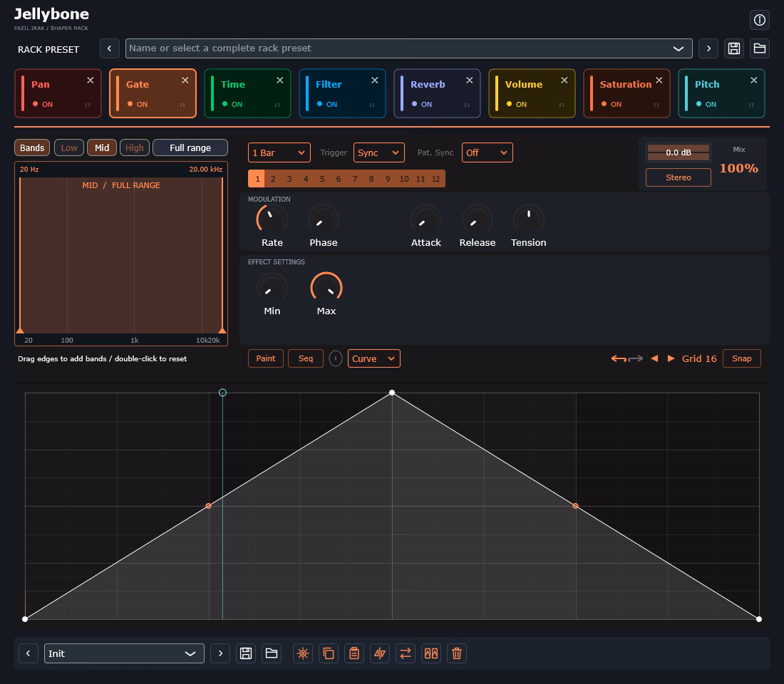Toggle Pan module ON switch

43,104
